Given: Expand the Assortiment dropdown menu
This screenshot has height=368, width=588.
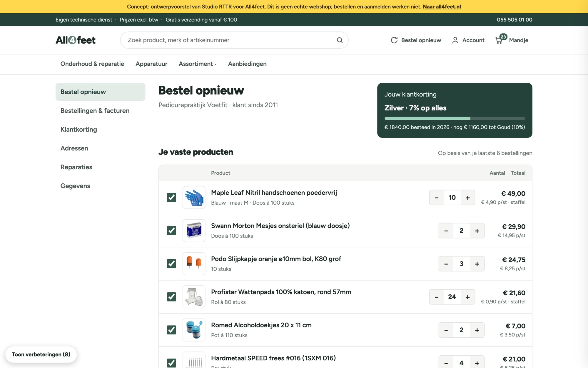Looking at the screenshot, I should click(x=197, y=64).
